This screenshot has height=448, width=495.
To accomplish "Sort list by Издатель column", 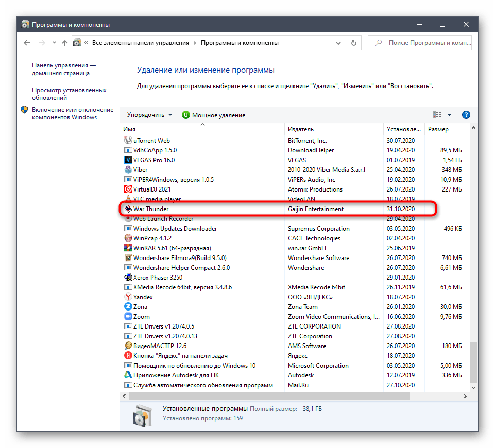I will click(x=334, y=129).
